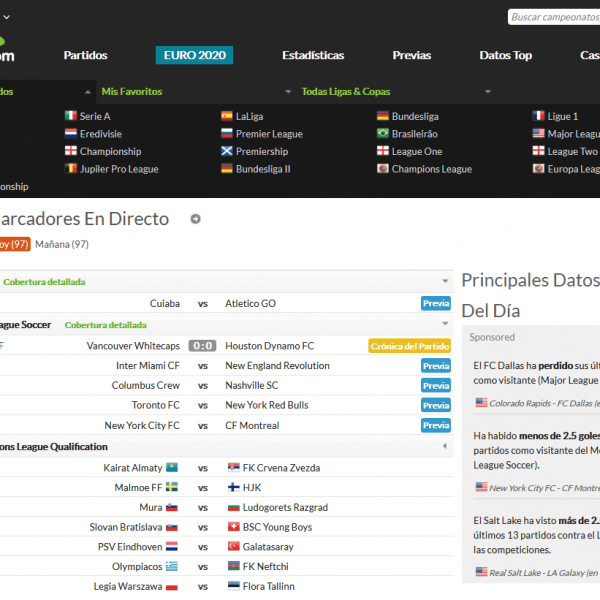Click FK Crvena Zvezda team name

[281, 468]
